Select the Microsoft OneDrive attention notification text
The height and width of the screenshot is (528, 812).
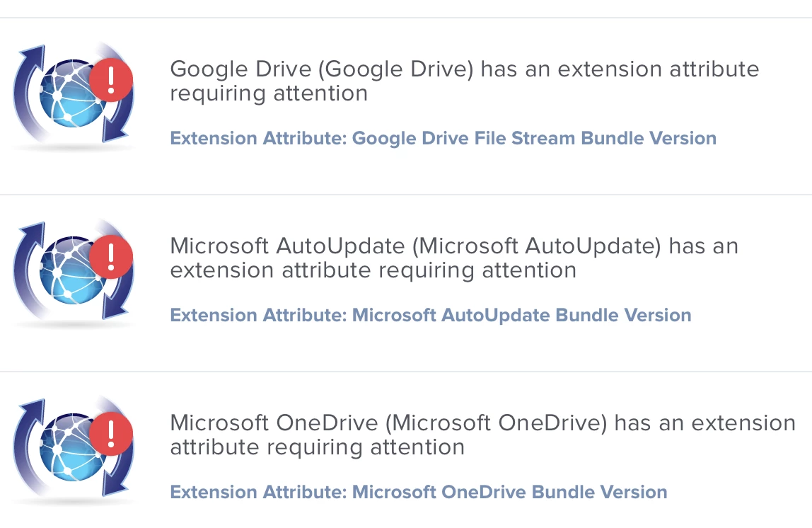click(482, 435)
